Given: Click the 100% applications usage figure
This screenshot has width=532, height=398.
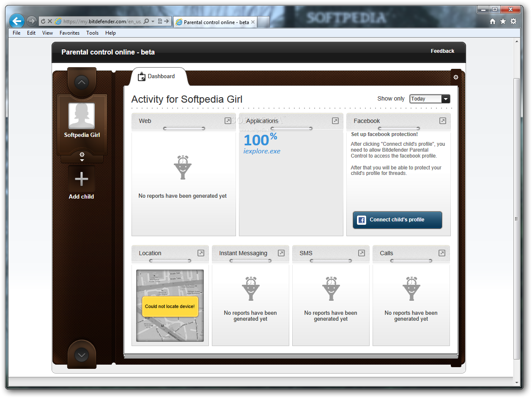Looking at the screenshot, I should pyautogui.click(x=261, y=139).
